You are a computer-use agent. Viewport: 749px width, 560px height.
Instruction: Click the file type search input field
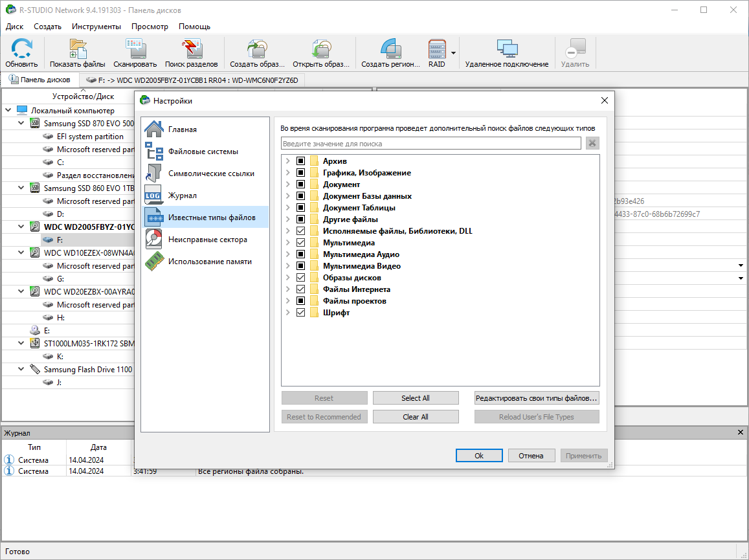point(430,144)
